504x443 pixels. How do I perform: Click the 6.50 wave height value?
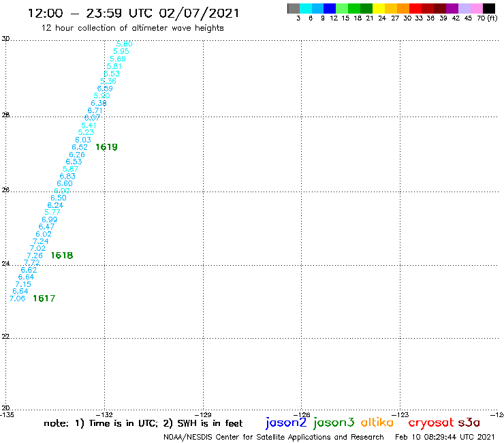(59, 198)
